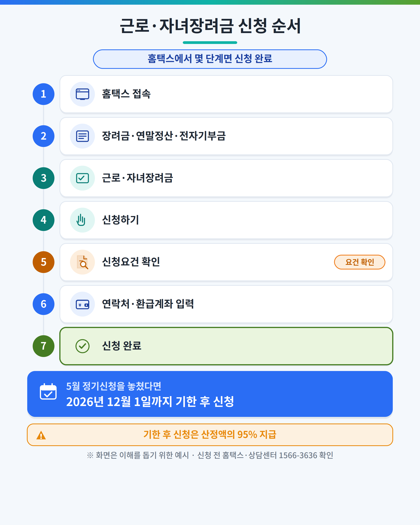
Task: Click the 홈택스에서 몇 단계면 신청 완료 pill
Action: click(210, 59)
